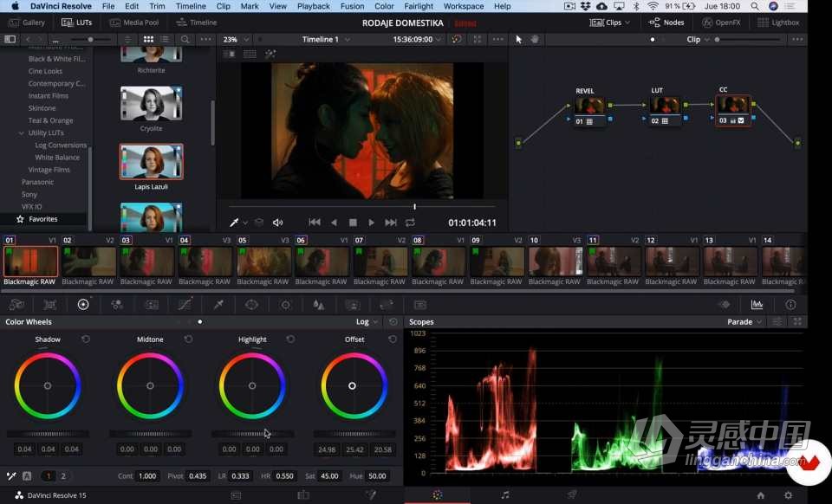
Task: Open the Curves palette icon
Action: pyautogui.click(x=185, y=305)
